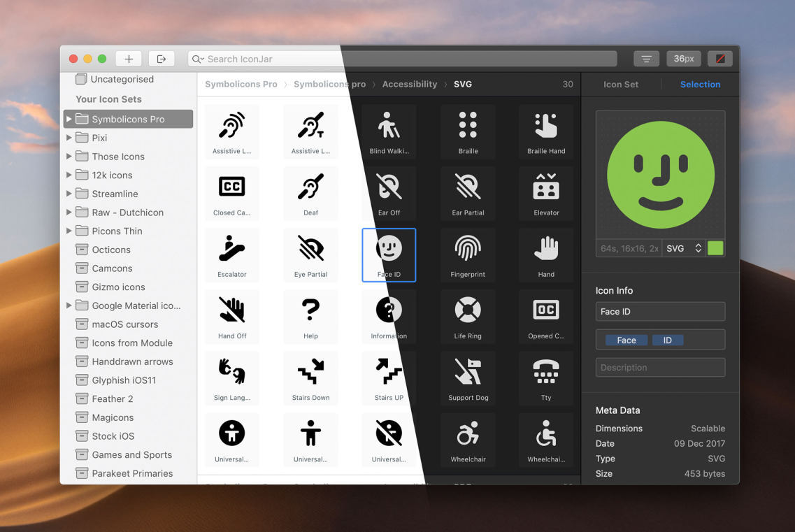The image size is (795, 532).
Task: Switch to the Icon Set tab
Action: (x=621, y=84)
